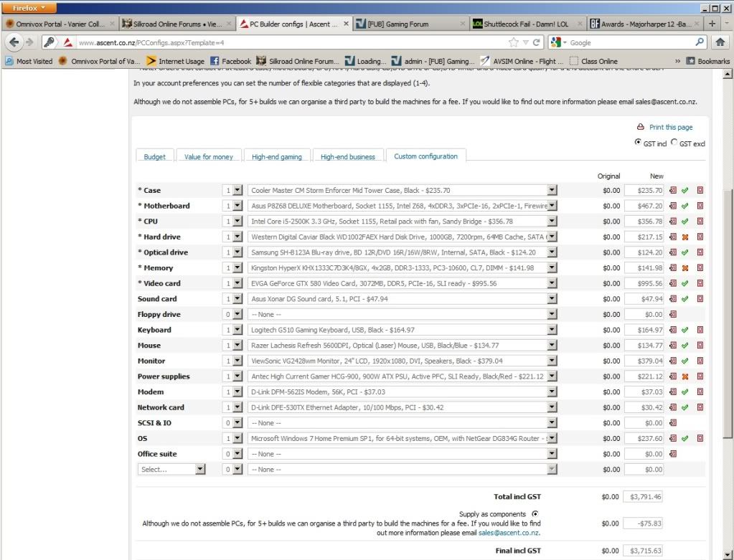This screenshot has height=560, width=734.
Task: Click the green checkmark icon in Case row
Action: 684,191
